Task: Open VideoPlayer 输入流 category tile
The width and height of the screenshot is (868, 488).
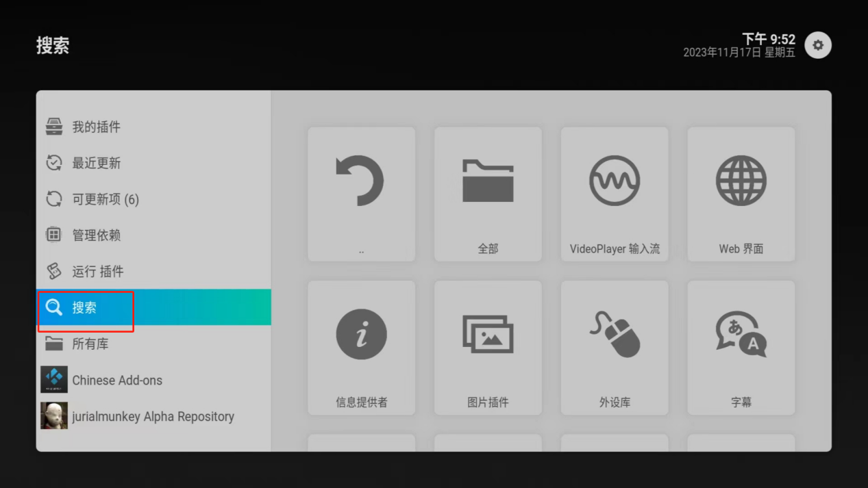Action: tap(615, 194)
